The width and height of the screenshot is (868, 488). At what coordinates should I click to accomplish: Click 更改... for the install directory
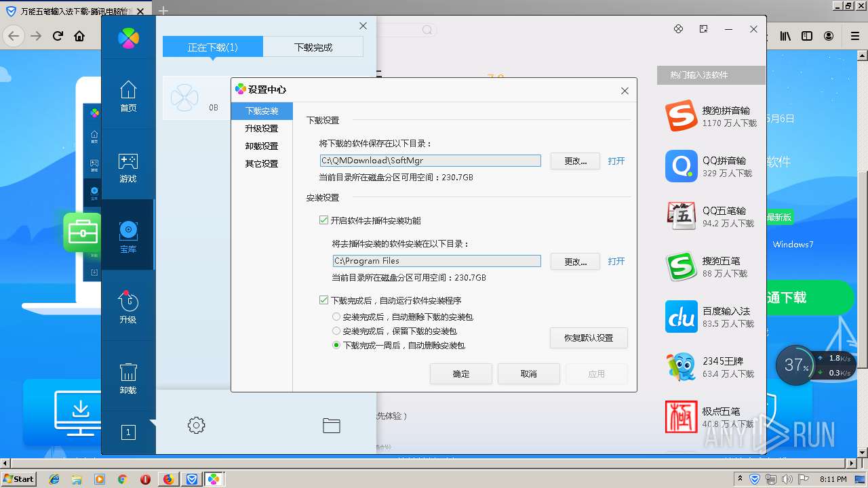(575, 261)
